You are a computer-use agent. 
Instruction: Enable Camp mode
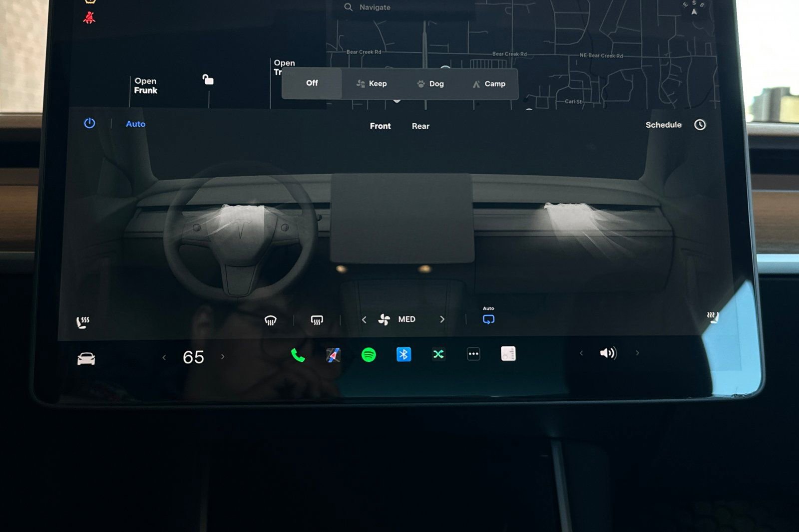tap(489, 84)
